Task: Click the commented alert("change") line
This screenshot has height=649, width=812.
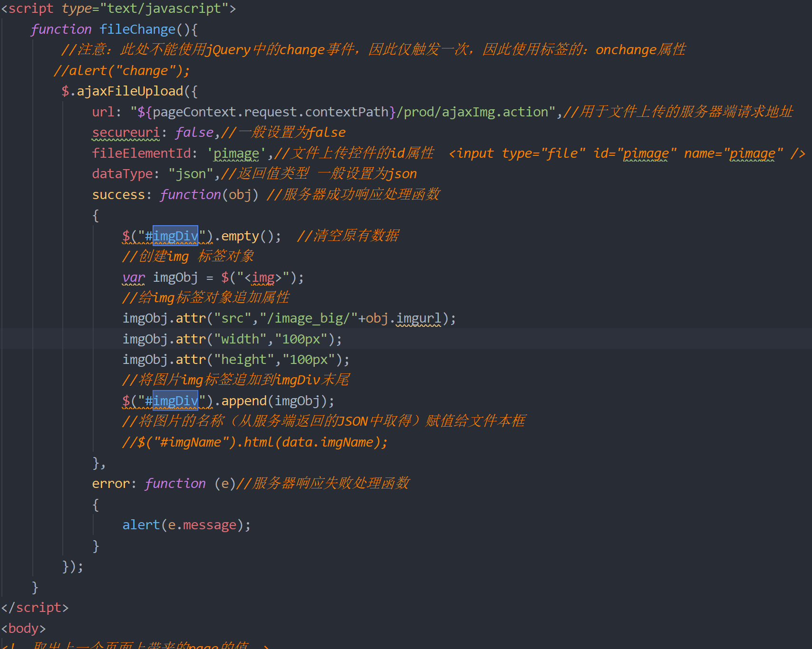Action: 122,71
